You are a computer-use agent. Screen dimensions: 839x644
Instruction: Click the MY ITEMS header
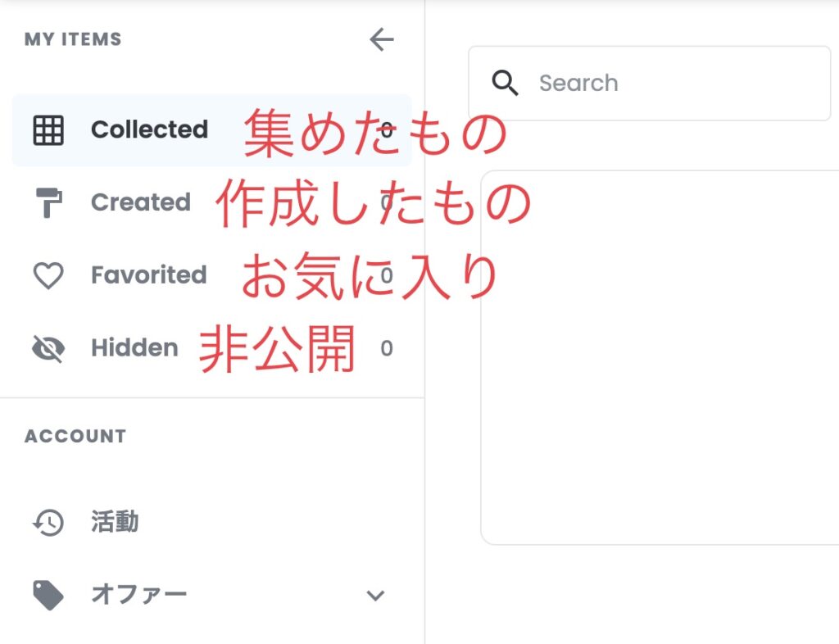coord(73,39)
